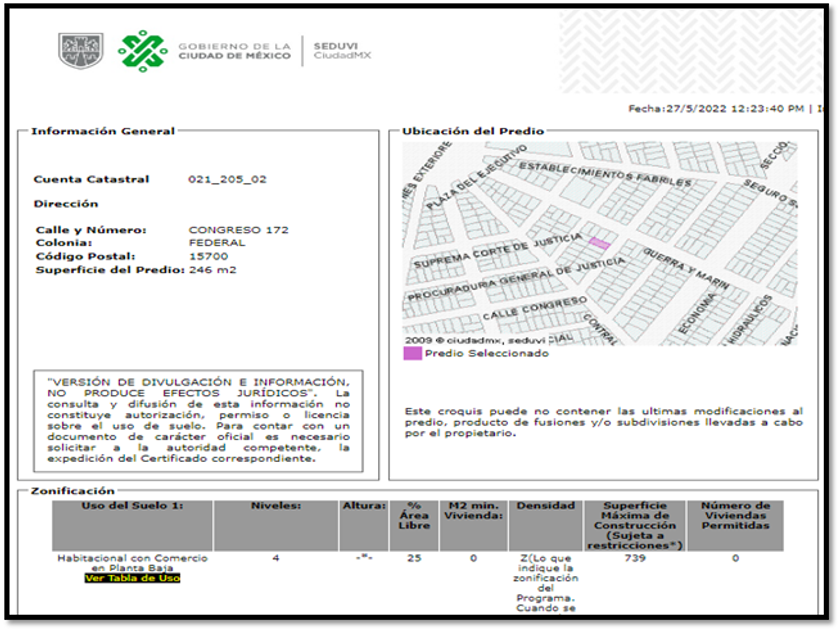Click 'Superficie del Predio:' label
This screenshot has width=840, height=630.
point(110,269)
